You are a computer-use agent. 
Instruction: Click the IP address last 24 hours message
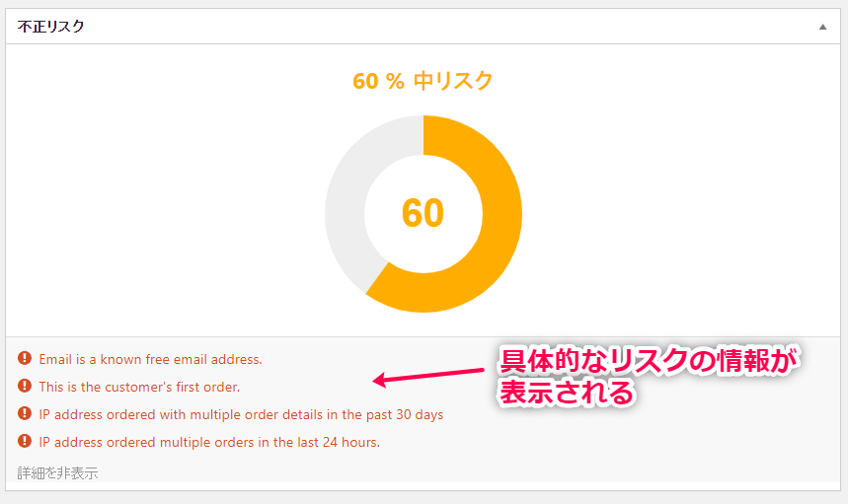(x=209, y=442)
